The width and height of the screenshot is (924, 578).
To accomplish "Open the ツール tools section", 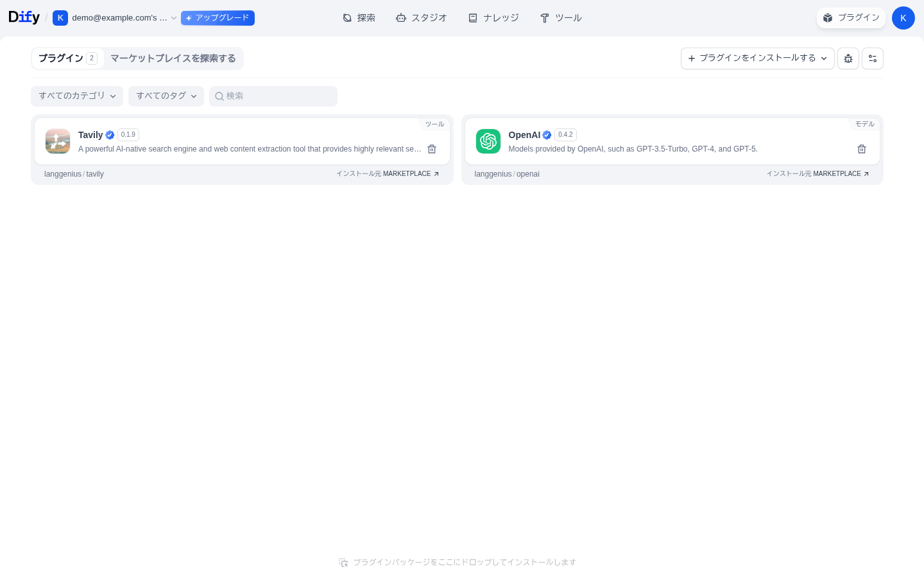I will (561, 18).
